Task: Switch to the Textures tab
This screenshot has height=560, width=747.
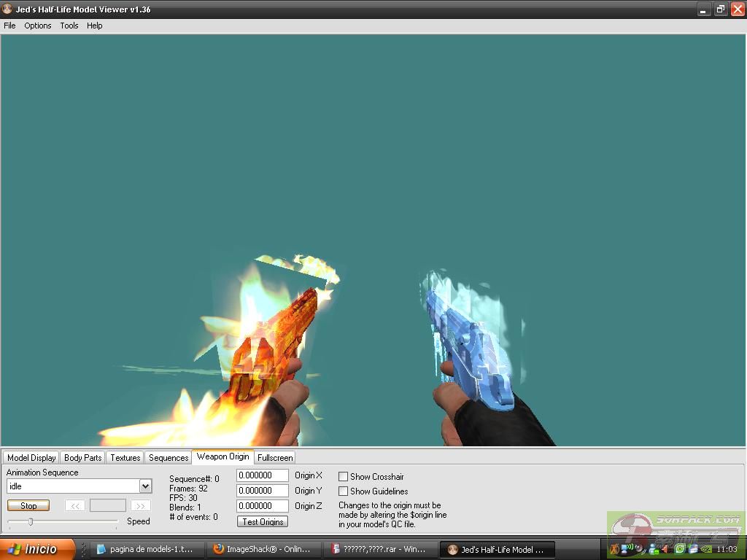Action: [125, 458]
